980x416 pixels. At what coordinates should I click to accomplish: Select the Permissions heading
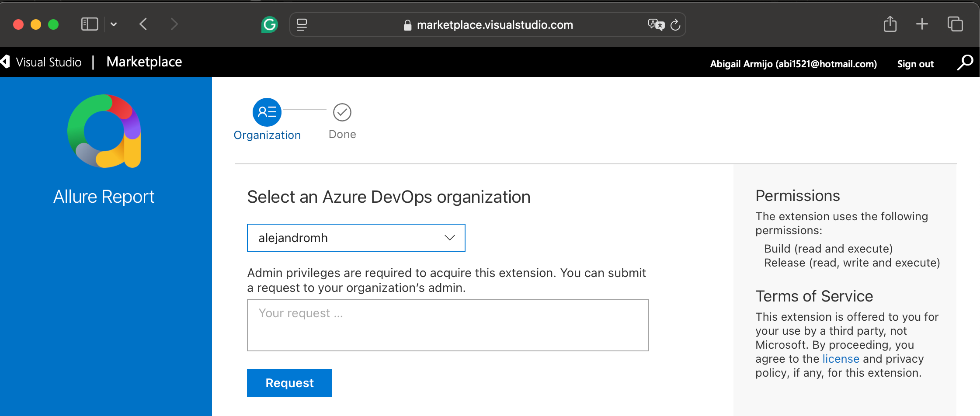point(798,196)
